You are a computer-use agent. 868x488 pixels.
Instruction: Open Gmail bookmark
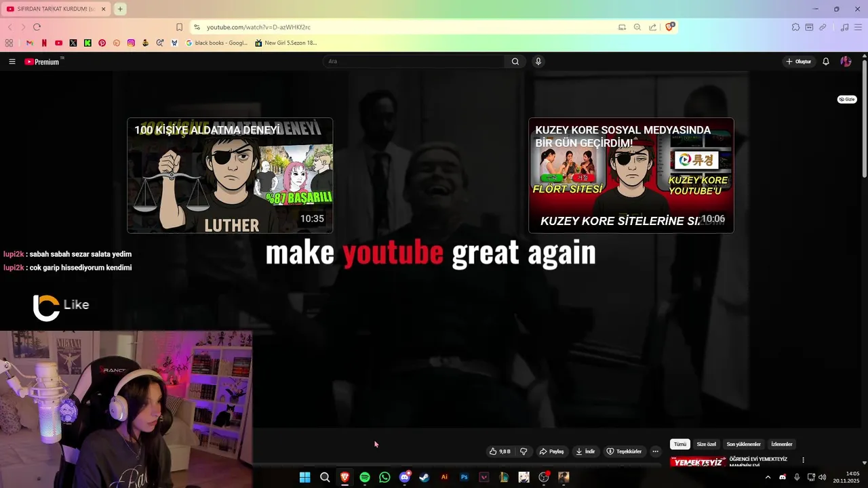pos(29,43)
